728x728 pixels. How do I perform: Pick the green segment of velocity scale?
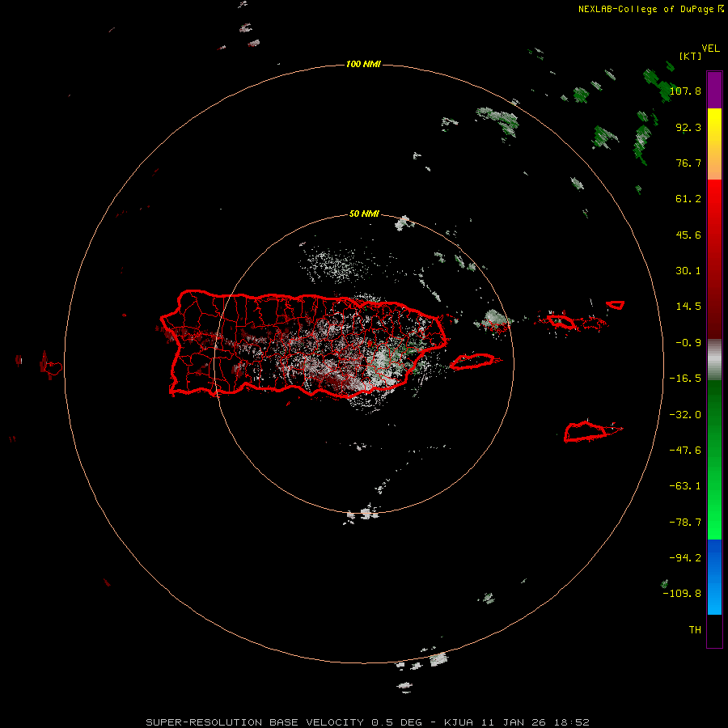coord(714,459)
